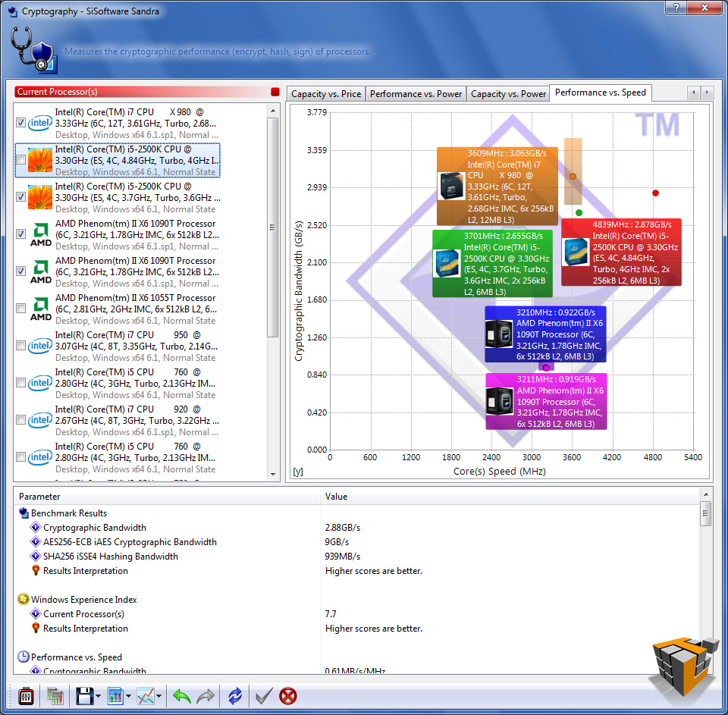Viewport: 728px width, 715px height.
Task: Switch to Capacity vs. Price tab
Action: click(326, 94)
